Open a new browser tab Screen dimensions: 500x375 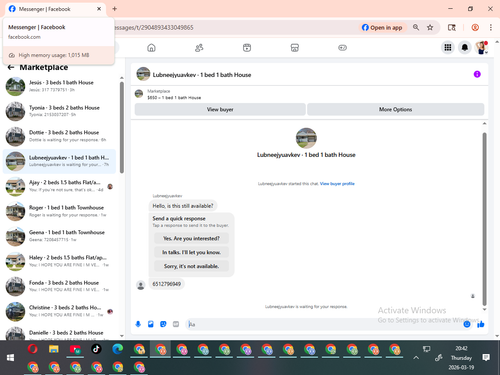point(114,9)
